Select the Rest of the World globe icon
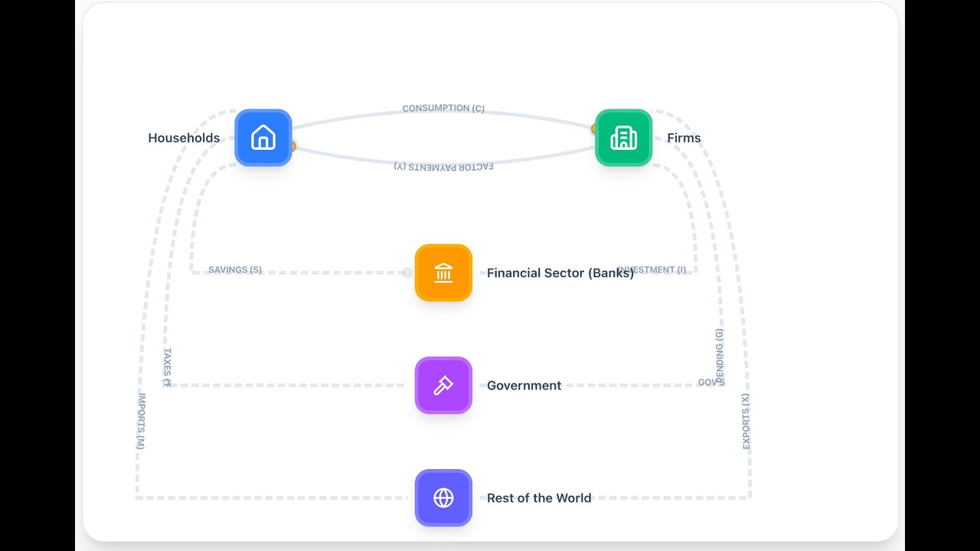This screenshot has width=980, height=551. click(443, 497)
